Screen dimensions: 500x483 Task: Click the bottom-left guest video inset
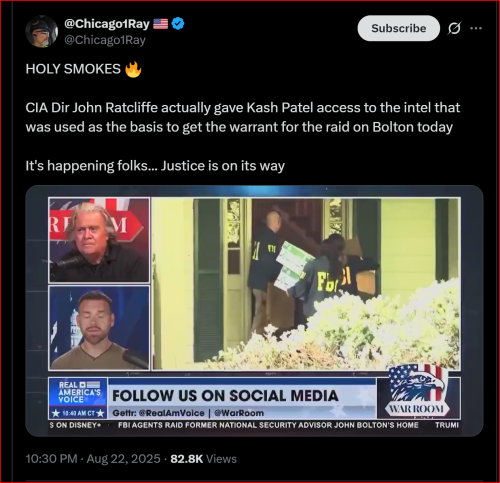tap(99, 328)
